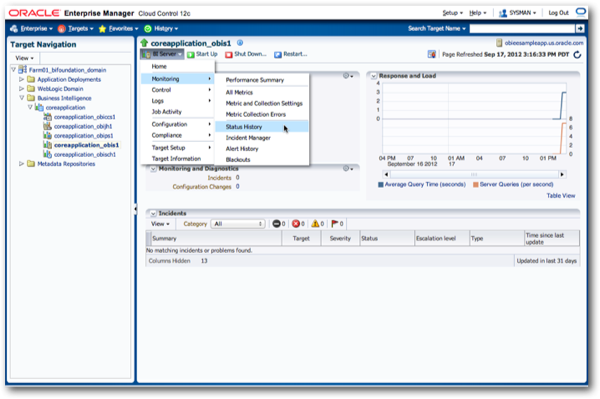Click the Search Target Name input field
The width and height of the screenshot is (600, 399).
click(x=522, y=28)
